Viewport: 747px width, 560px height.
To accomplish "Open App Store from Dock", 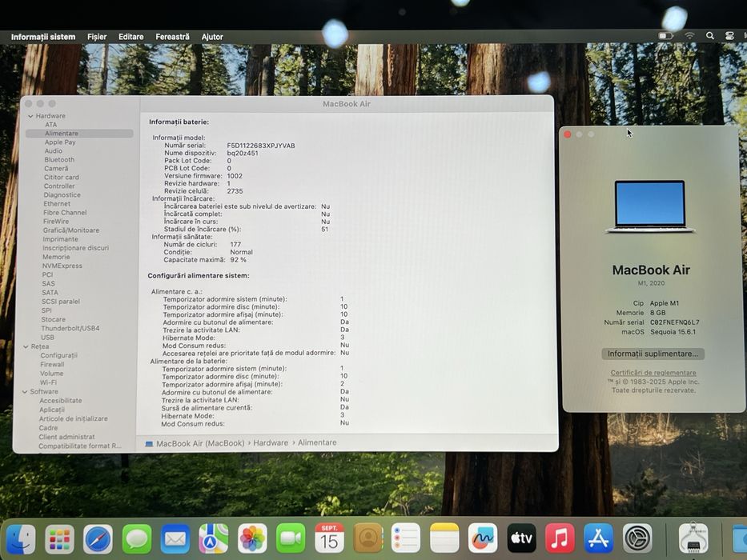I will coord(598,538).
